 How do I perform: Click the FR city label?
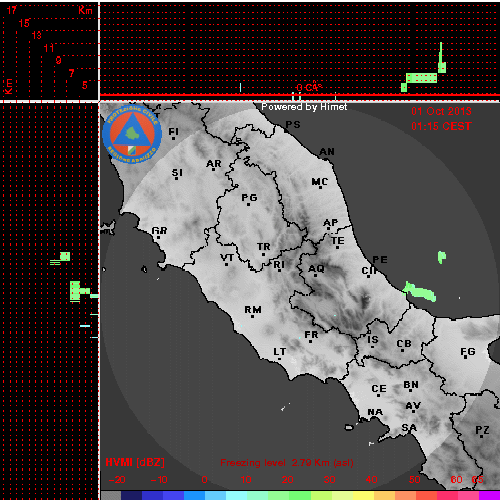311,335
